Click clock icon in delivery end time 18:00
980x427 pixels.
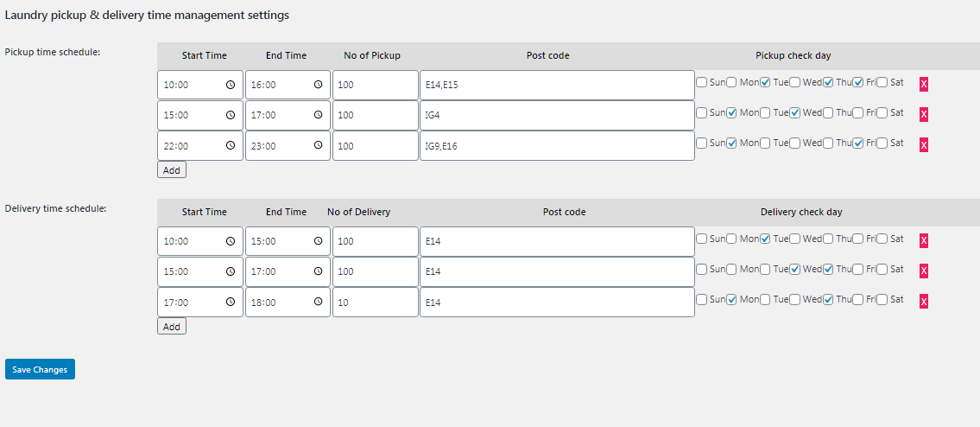coord(318,303)
